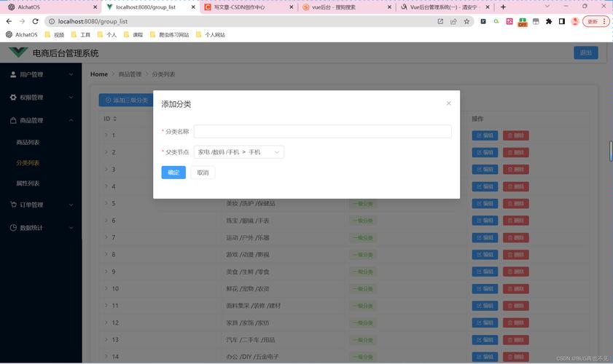
Task: Edit the 游戏/动漫/影视 category row
Action: pyautogui.click(x=485, y=255)
